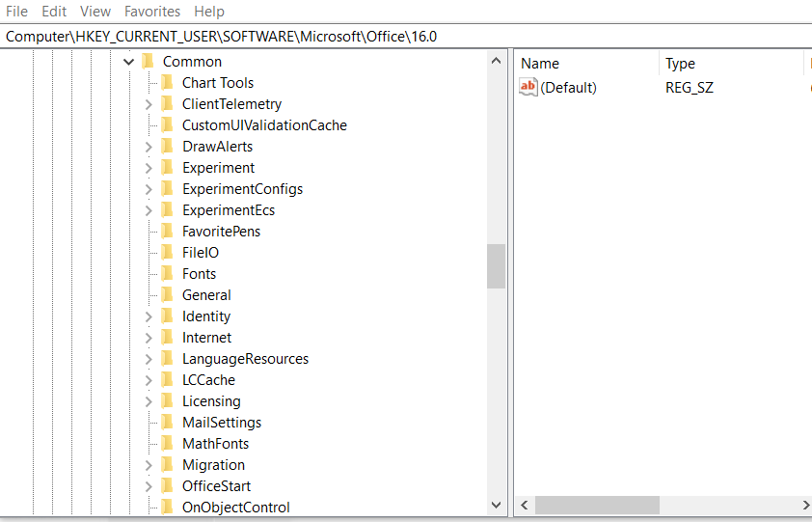The width and height of the screenshot is (812, 522).
Task: Open the Help menu
Action: pos(209,12)
